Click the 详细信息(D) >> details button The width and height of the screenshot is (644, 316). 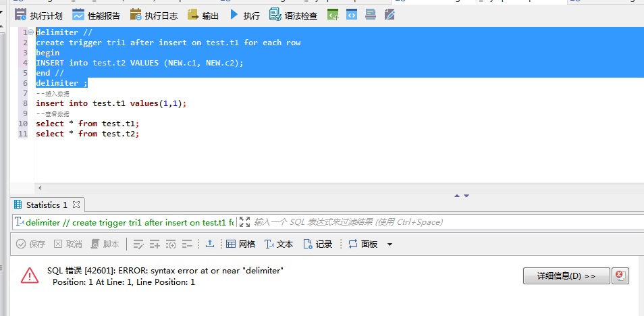[x=566, y=275]
